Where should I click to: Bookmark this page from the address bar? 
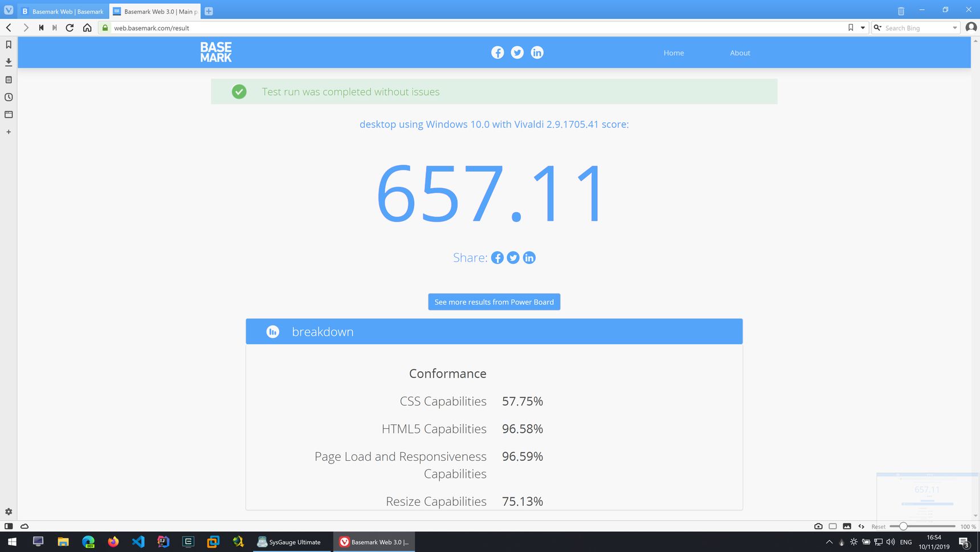click(851, 27)
